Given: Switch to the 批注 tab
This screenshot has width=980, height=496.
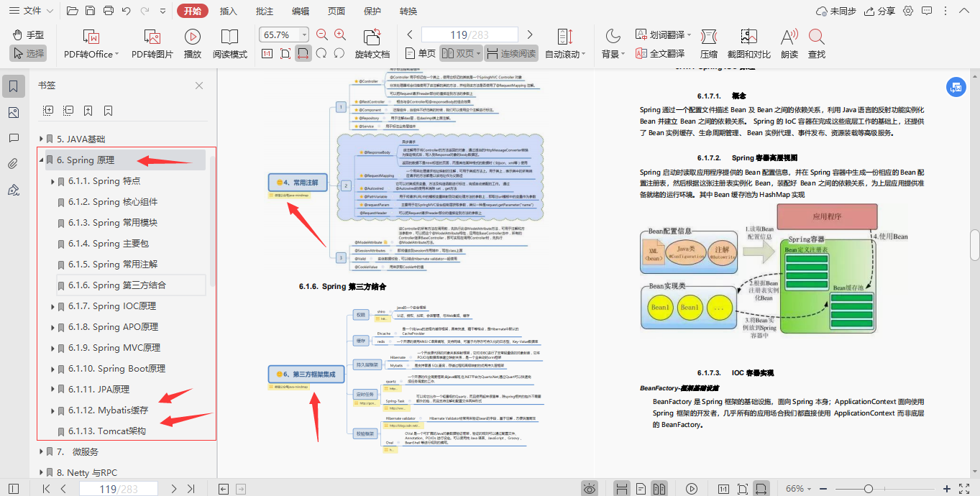Looking at the screenshot, I should pyautogui.click(x=265, y=11).
